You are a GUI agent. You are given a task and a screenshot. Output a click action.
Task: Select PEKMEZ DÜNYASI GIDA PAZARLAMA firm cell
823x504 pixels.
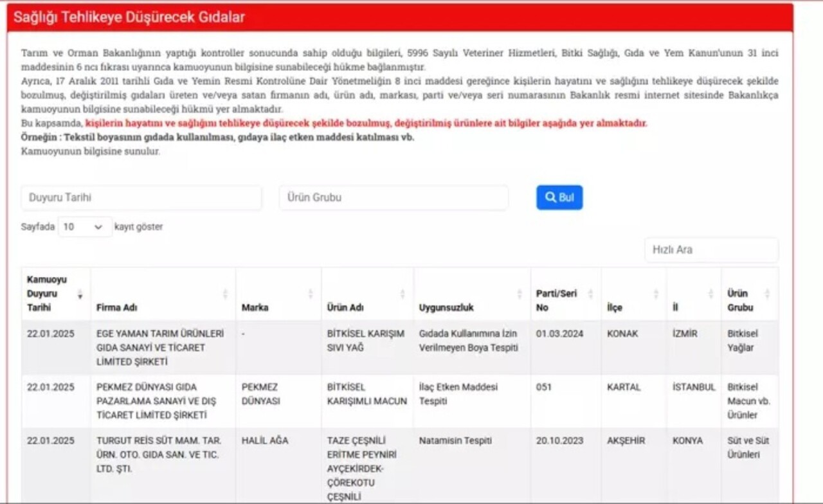coord(163,401)
